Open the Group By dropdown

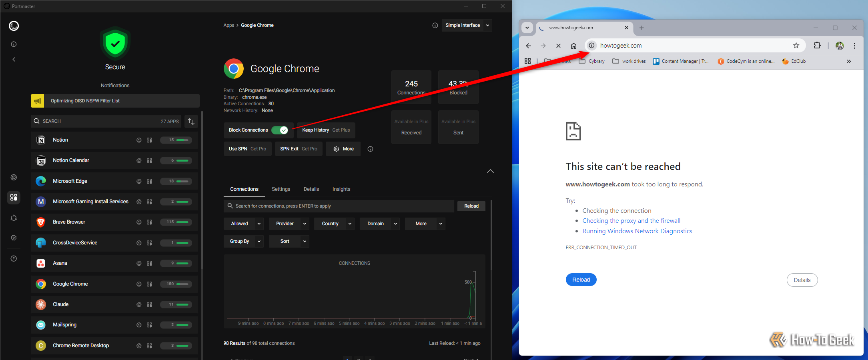(x=244, y=241)
